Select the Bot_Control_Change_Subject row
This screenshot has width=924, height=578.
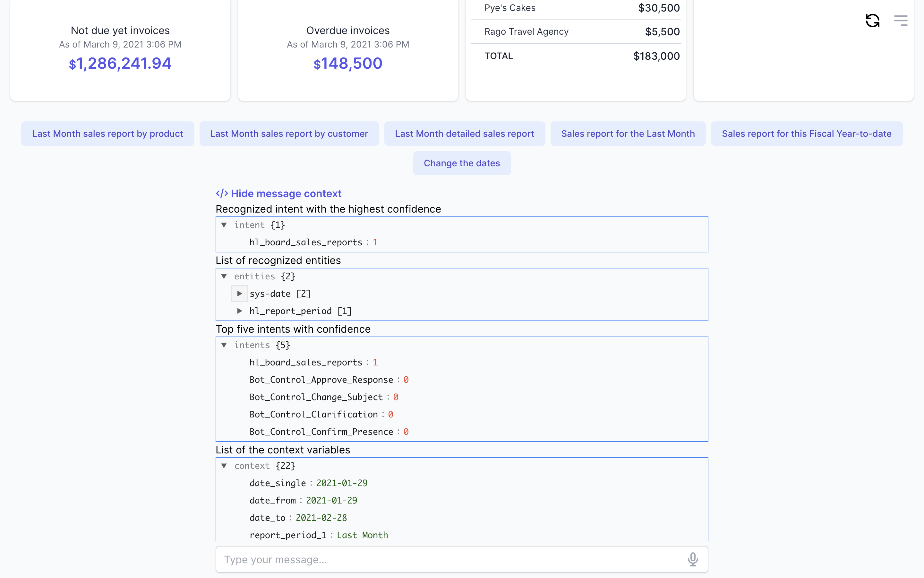[x=324, y=397]
